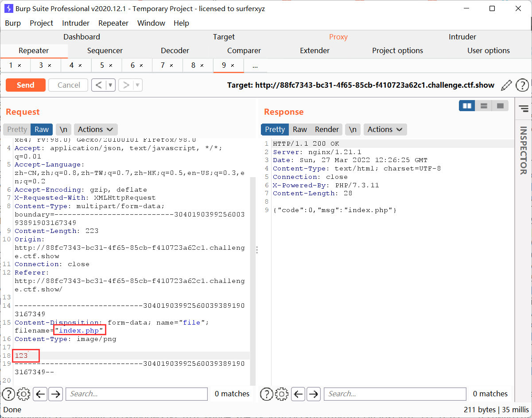Switch to the Dashboard tab

[82, 37]
